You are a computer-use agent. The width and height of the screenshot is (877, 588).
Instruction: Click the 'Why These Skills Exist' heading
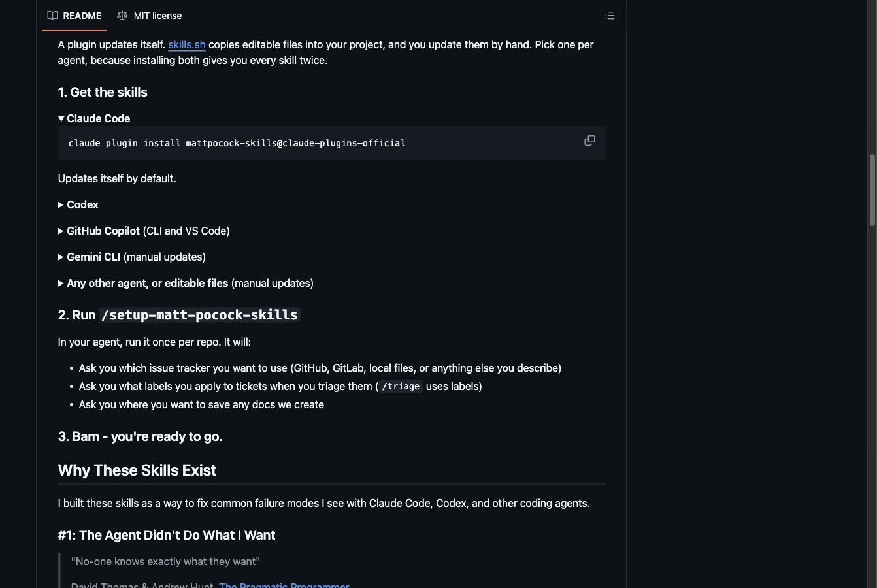(x=137, y=470)
